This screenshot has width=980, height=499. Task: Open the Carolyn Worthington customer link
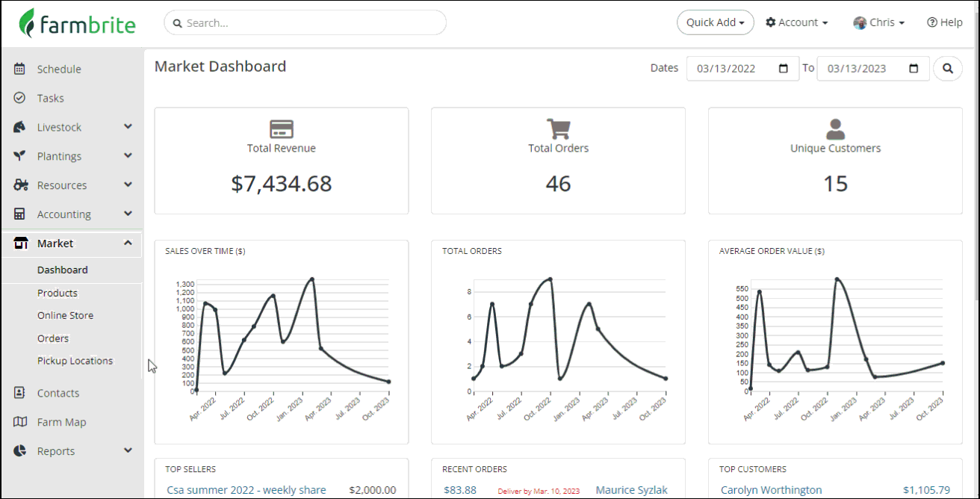[x=772, y=490]
